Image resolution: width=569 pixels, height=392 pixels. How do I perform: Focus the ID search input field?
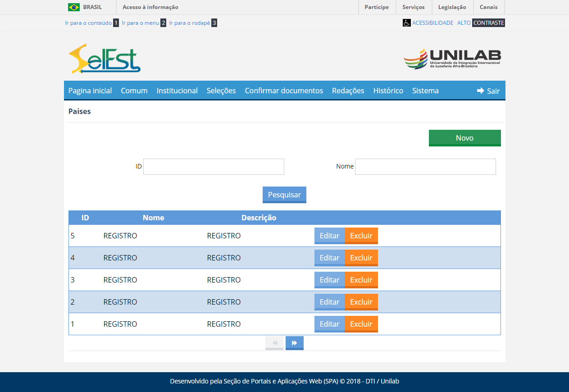coord(214,167)
